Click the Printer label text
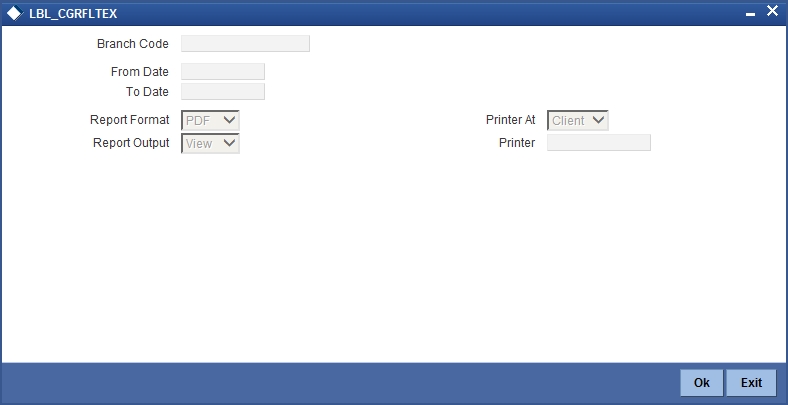This screenshot has width=788, height=405. click(x=517, y=143)
